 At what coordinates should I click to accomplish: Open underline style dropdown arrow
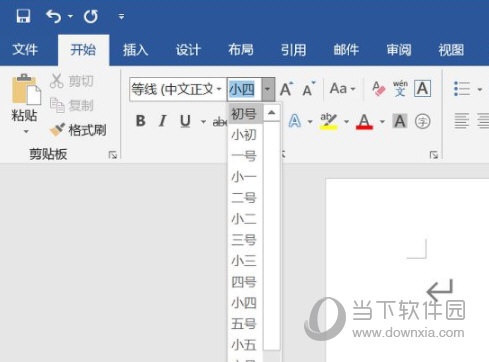tap(203, 122)
